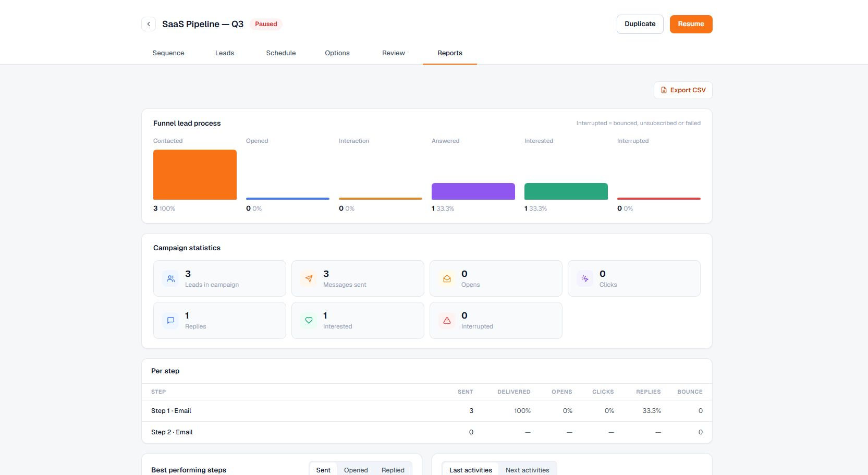Click the Leads in campaign people icon
The width and height of the screenshot is (868, 475).
(170, 279)
